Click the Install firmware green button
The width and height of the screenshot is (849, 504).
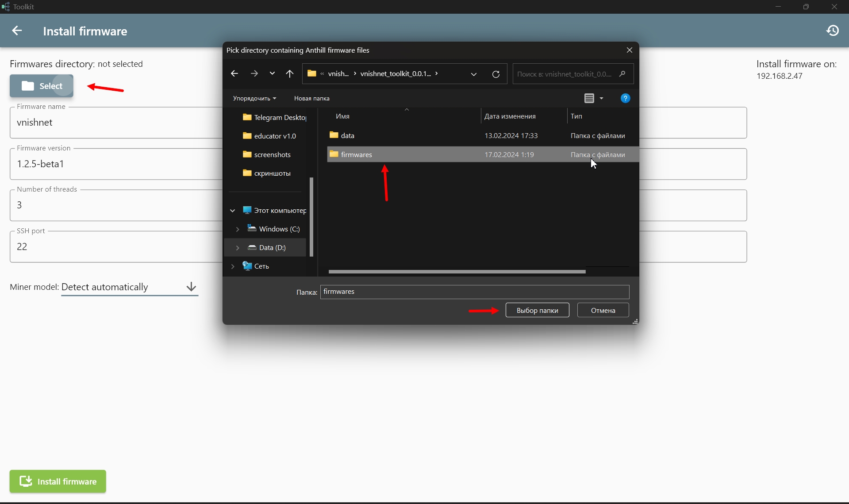(58, 481)
